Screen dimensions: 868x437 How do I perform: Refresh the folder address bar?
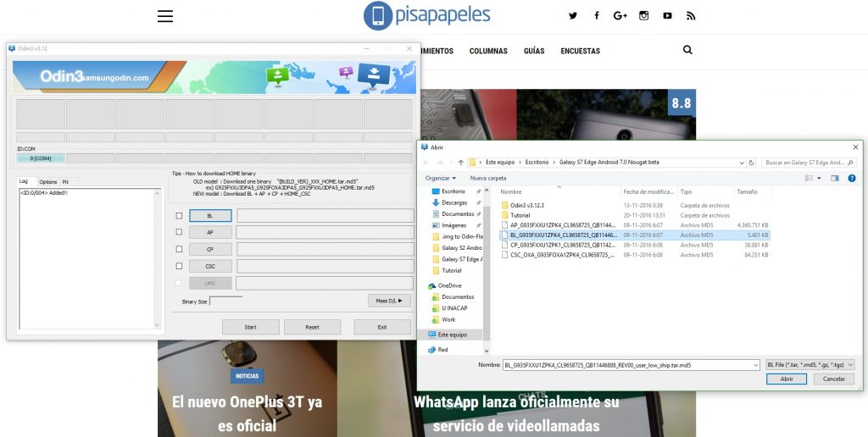pos(751,163)
